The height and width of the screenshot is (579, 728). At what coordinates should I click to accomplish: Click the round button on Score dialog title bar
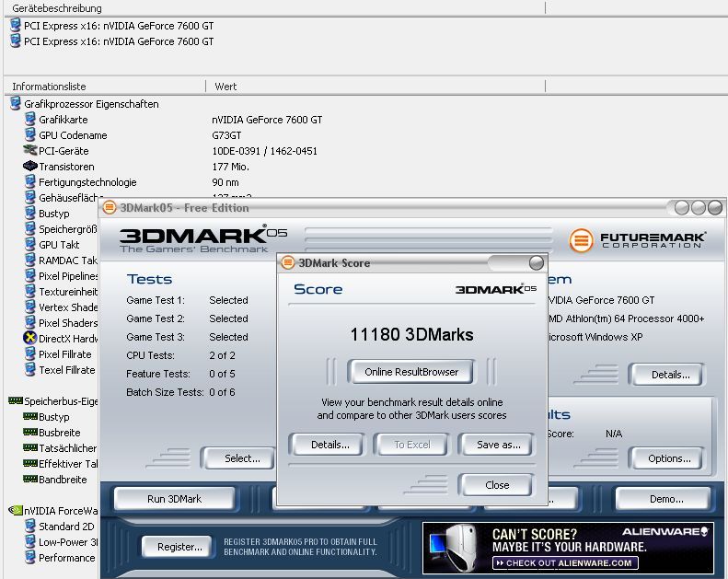coord(537,262)
